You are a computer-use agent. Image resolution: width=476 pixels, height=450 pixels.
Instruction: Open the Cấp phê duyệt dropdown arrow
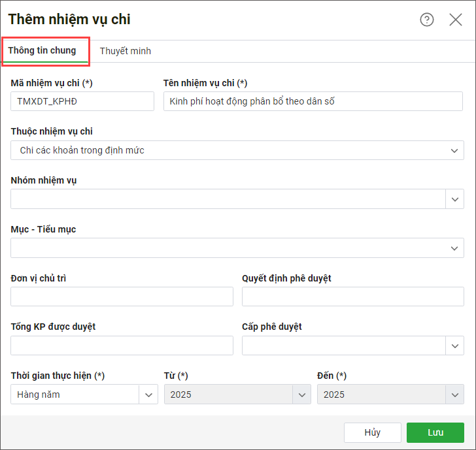[455, 346]
